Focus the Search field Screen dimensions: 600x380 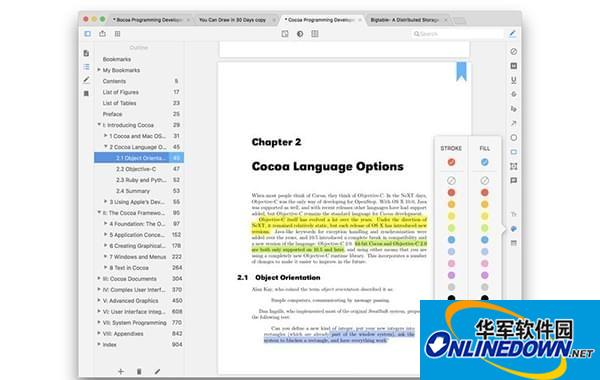coord(457,34)
